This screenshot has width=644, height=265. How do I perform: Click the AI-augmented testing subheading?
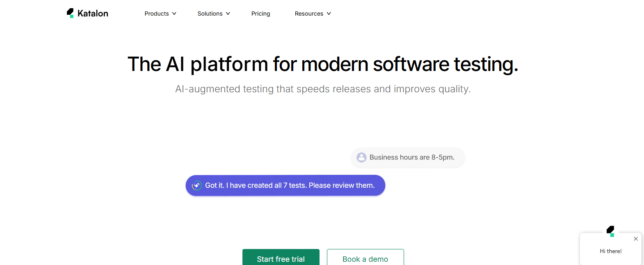tap(323, 89)
